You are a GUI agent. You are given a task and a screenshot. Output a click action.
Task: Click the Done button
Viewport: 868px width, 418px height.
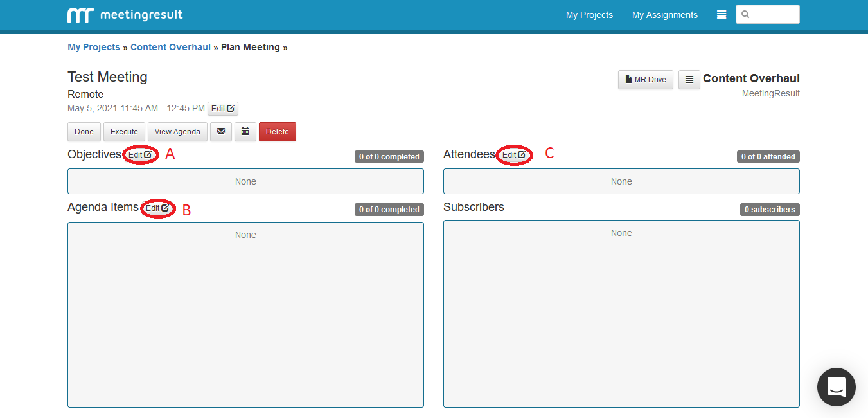pyautogui.click(x=84, y=132)
